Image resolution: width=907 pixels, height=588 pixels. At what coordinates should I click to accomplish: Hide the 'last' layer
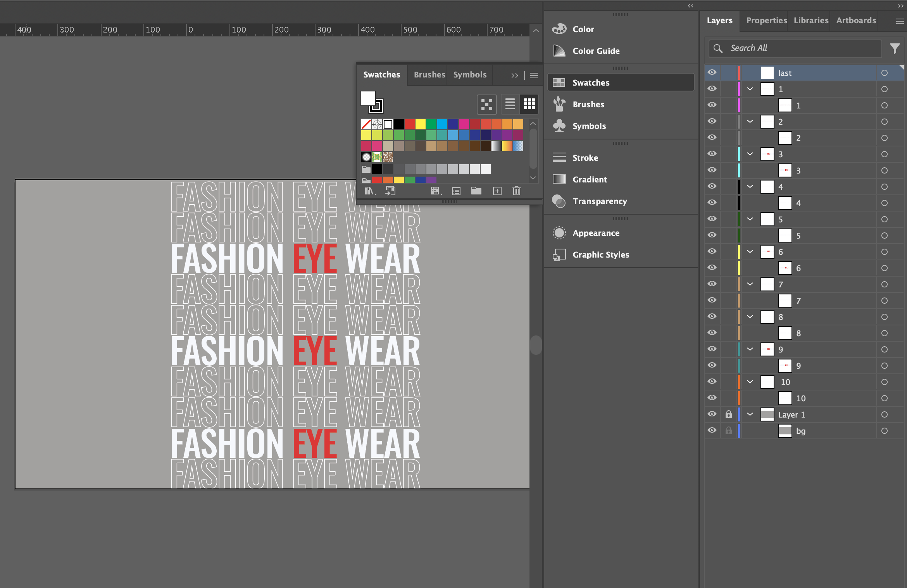[712, 72]
